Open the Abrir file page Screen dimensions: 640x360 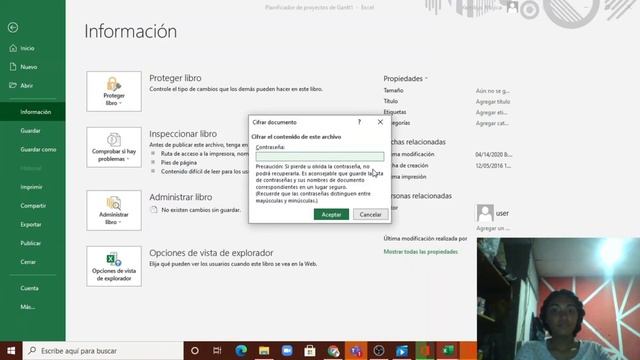pos(26,86)
